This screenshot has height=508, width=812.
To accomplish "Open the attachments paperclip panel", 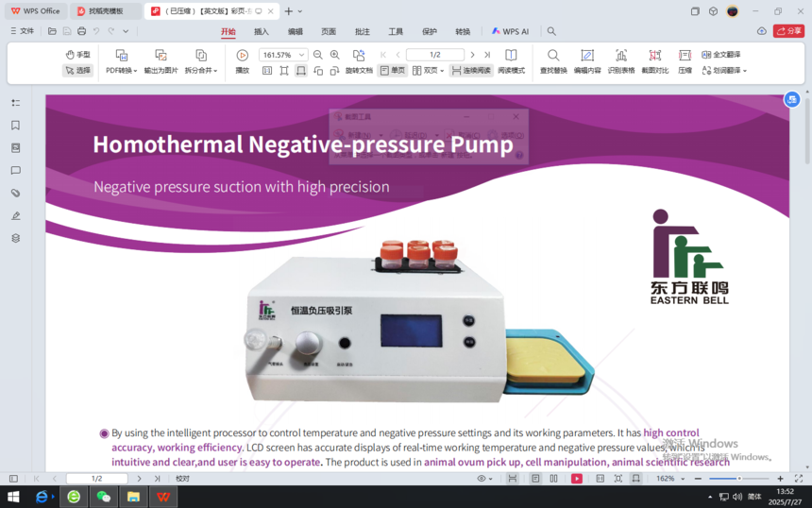I will 15,194.
